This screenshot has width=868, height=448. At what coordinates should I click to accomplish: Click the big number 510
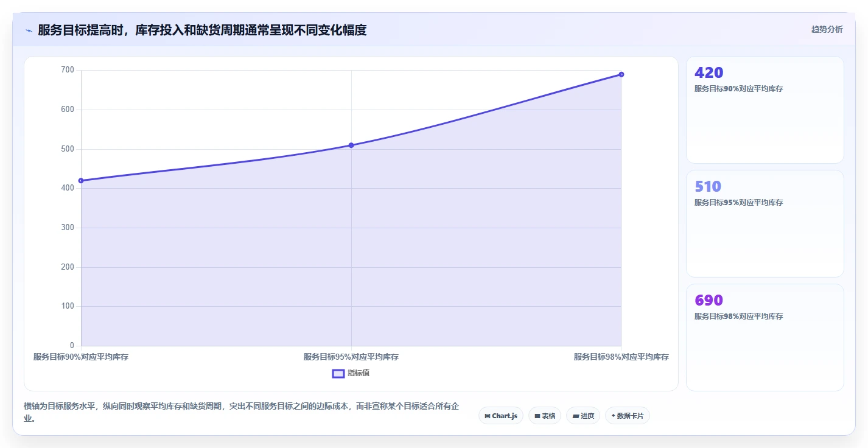(708, 186)
